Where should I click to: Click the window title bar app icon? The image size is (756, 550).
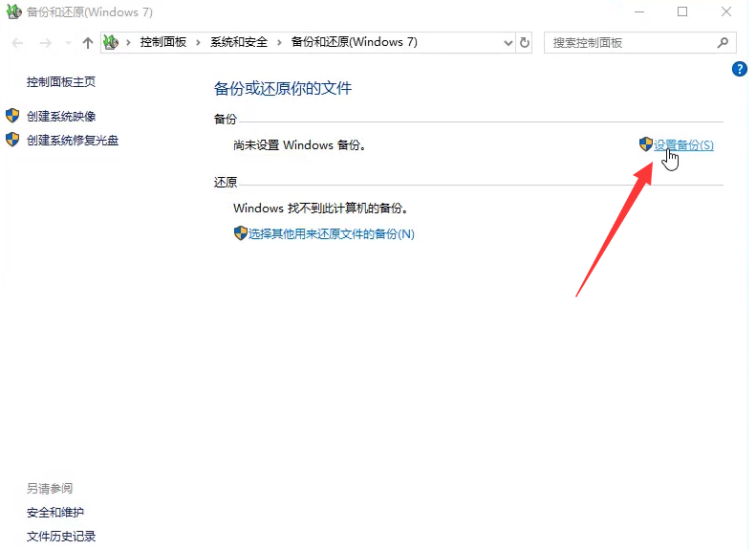pyautogui.click(x=14, y=11)
